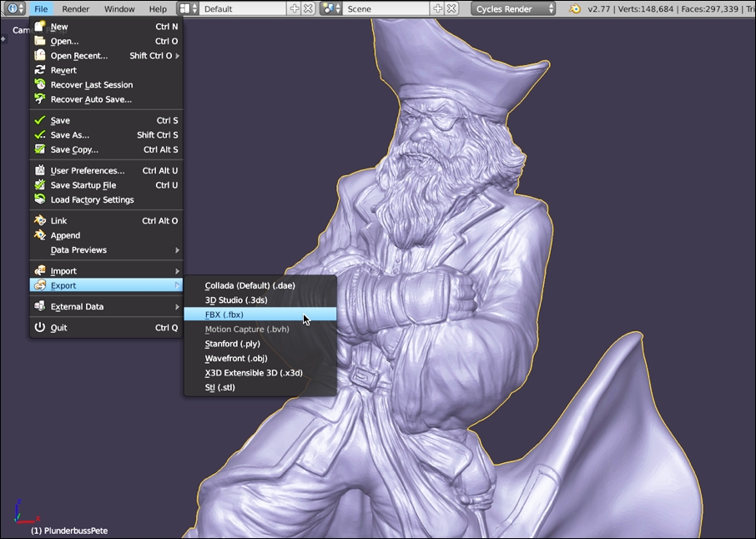Image resolution: width=756 pixels, height=539 pixels.
Task: Select Open... from the File menu
Action: 106,42
